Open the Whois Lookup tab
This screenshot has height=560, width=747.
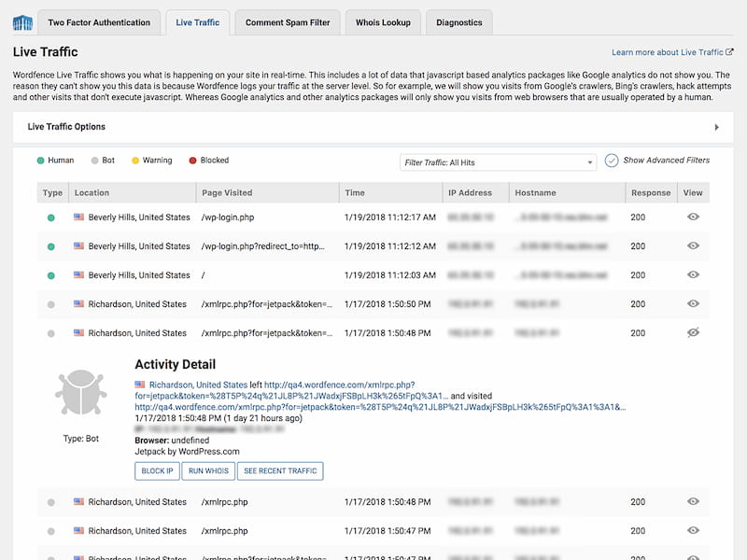coord(383,22)
